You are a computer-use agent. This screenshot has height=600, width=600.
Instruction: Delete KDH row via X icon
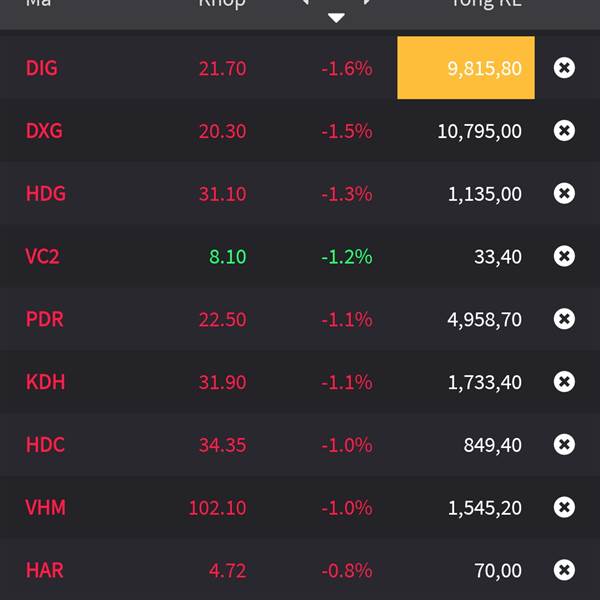point(564,381)
